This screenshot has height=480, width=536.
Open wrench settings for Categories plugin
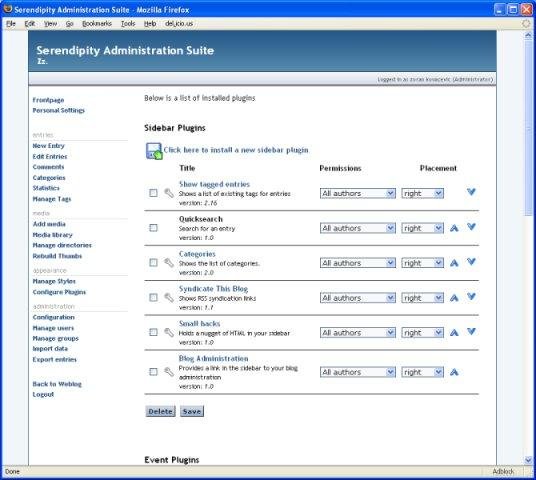[169, 263]
